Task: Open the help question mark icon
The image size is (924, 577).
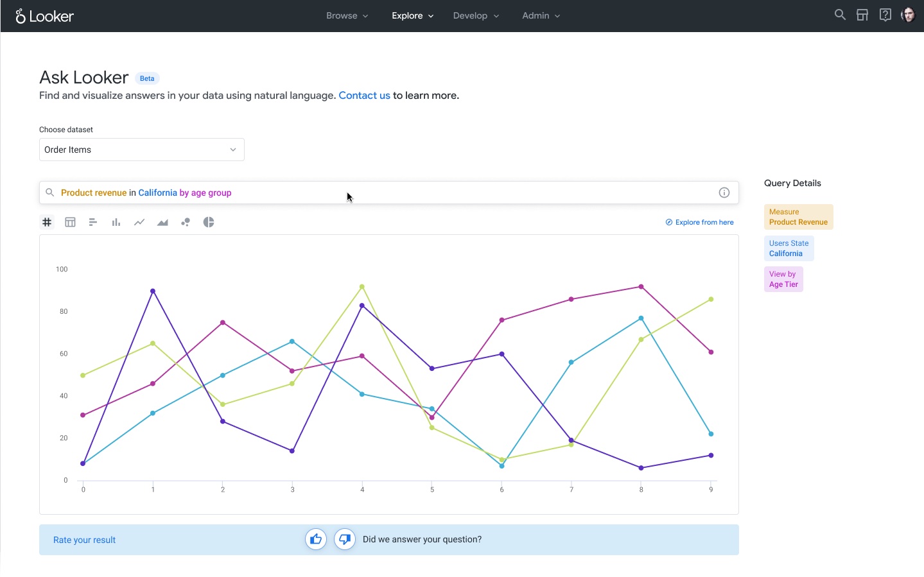Action: click(x=885, y=15)
